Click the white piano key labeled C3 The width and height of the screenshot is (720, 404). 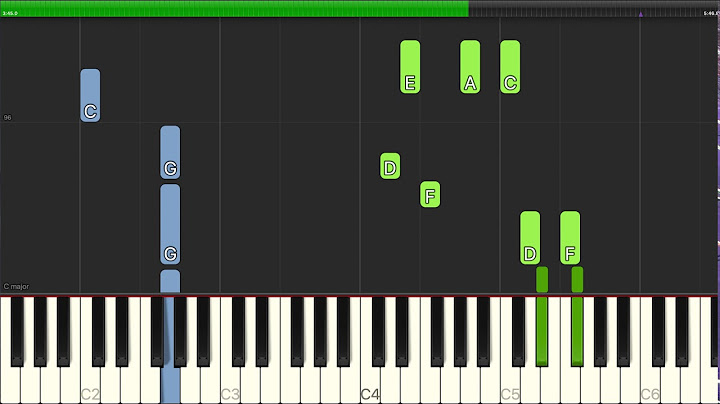pos(230,386)
